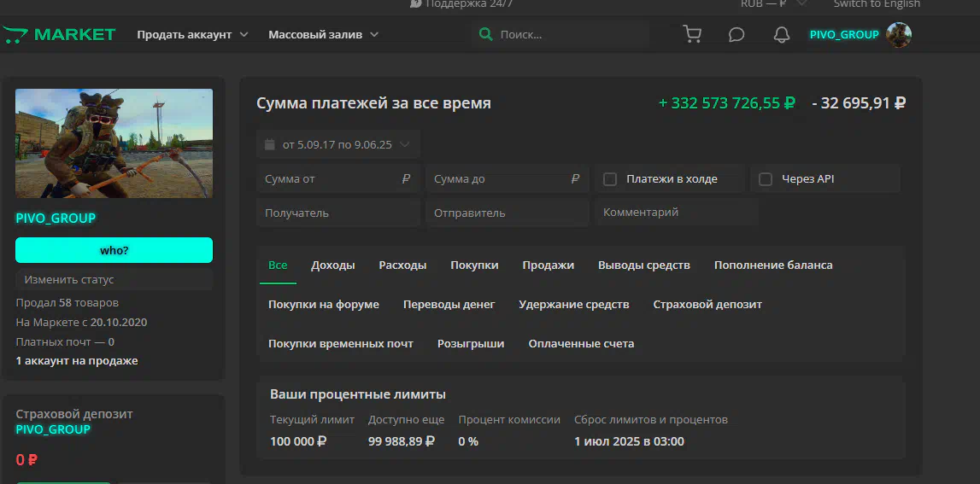Screen dimensions: 980x484
Task: Open Поддержка 24/7 link
Action: coord(462,3)
